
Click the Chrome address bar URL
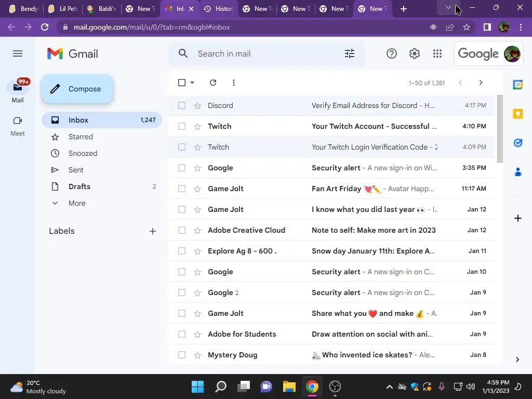click(x=152, y=27)
